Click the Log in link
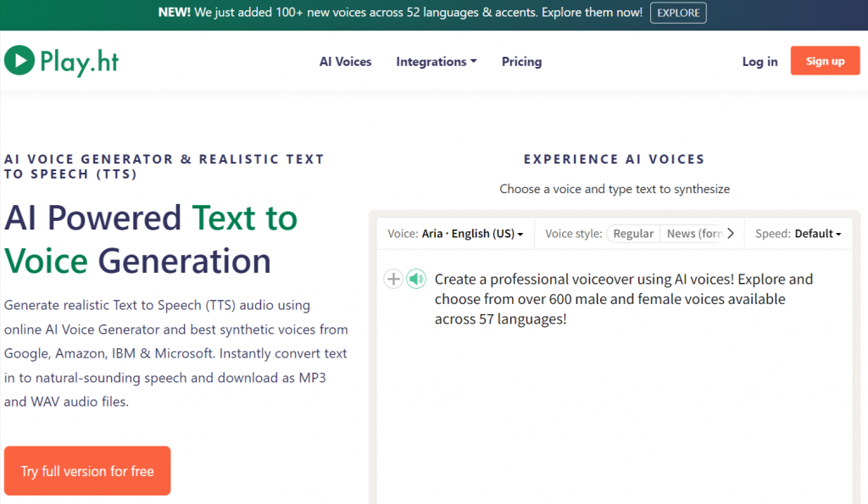The image size is (868, 504). pyautogui.click(x=759, y=61)
